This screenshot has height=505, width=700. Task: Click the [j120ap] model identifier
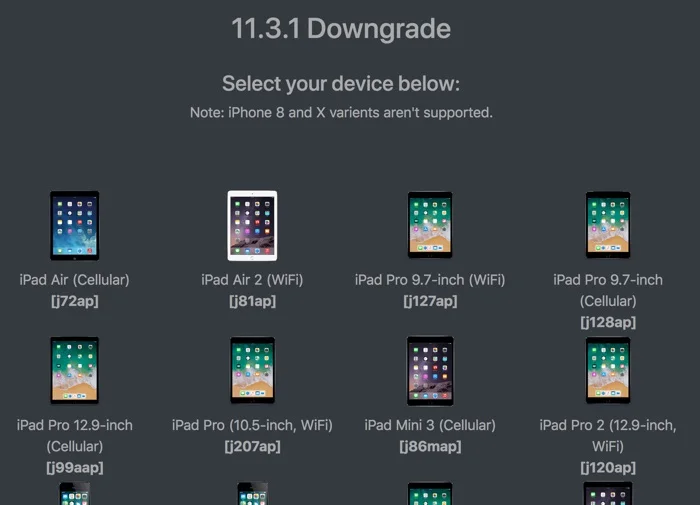pos(608,467)
